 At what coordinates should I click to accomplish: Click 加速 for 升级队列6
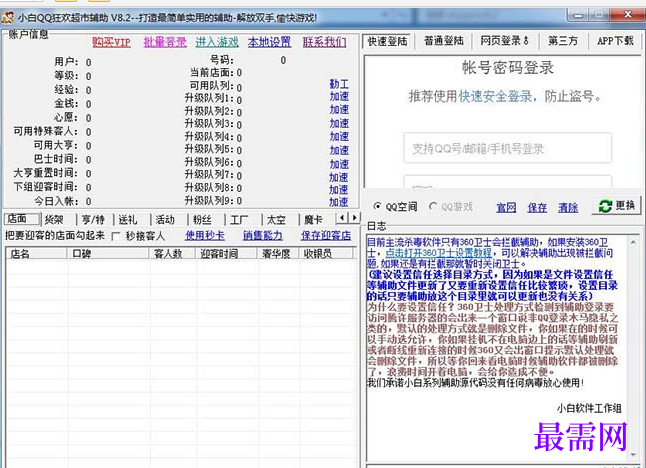(x=339, y=164)
